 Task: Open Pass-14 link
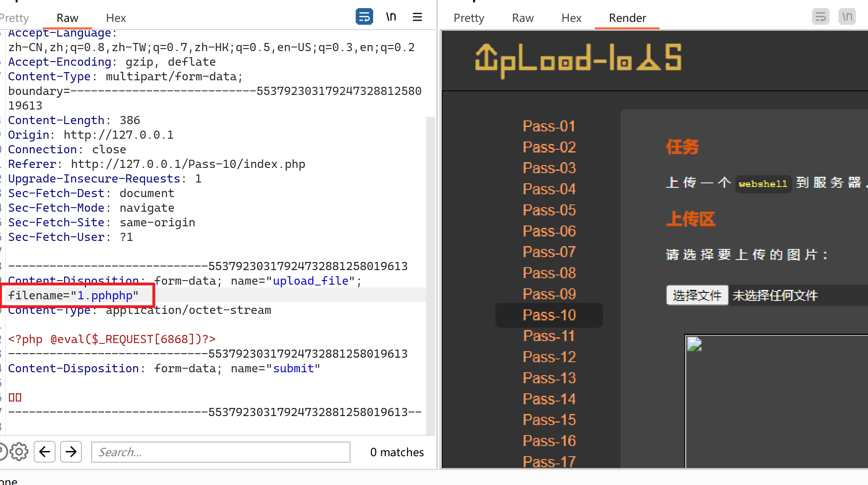(x=549, y=399)
